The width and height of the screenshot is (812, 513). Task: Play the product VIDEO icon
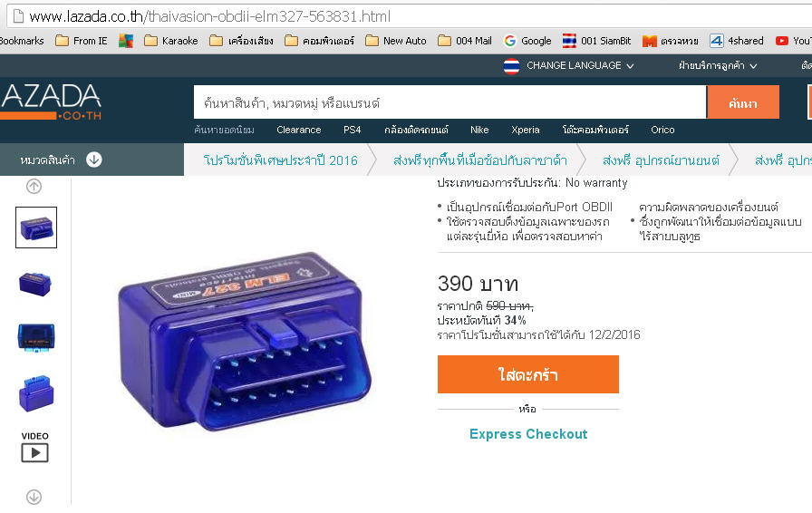[x=34, y=452]
